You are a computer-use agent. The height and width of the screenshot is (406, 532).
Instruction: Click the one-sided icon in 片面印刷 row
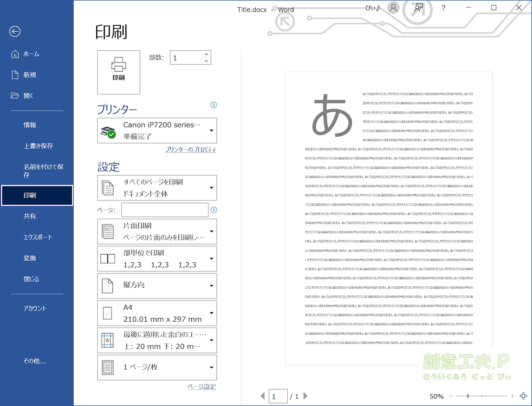107,231
